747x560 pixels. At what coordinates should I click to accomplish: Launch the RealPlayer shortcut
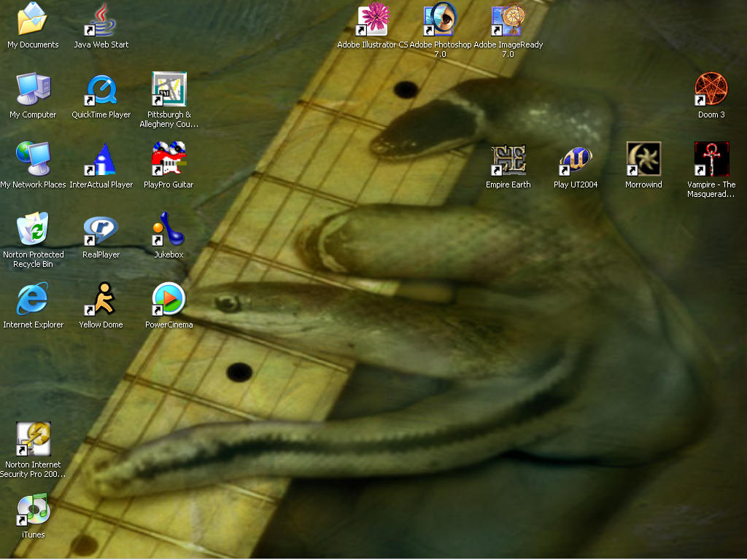[101, 229]
